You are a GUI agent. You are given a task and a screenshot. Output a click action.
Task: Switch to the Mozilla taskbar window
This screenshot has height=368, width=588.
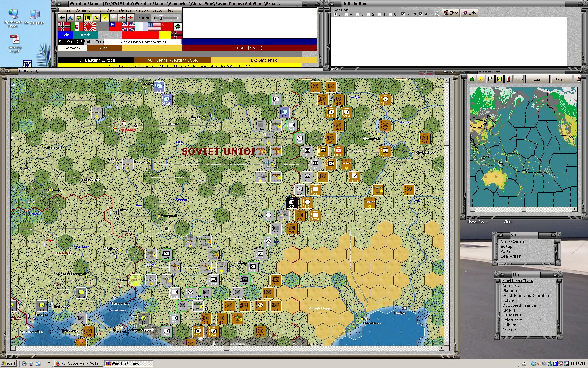tap(79, 363)
